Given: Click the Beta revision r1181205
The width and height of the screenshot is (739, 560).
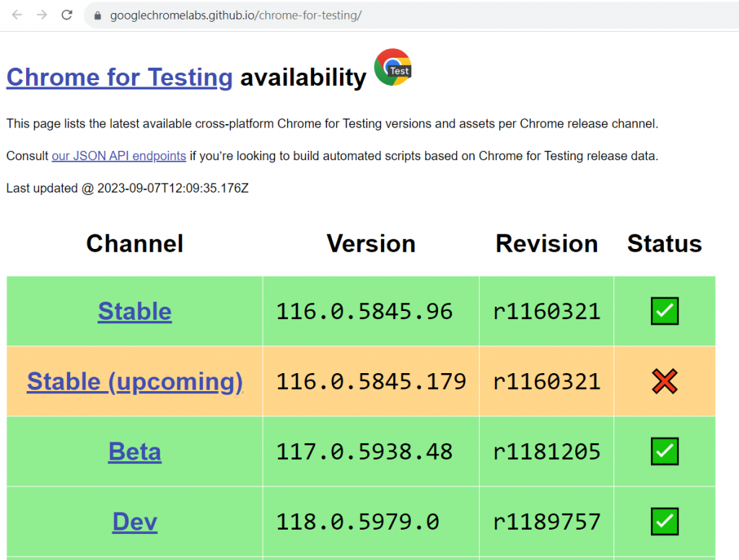Looking at the screenshot, I should pyautogui.click(x=547, y=452).
